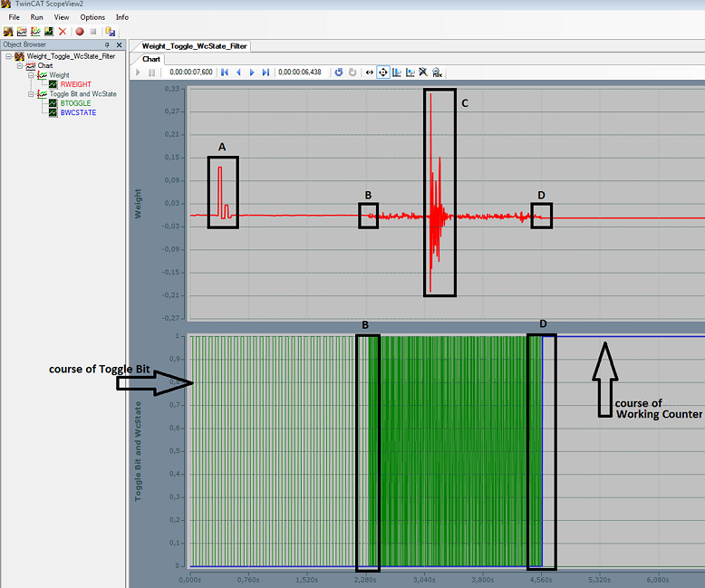The image size is (705, 588).
Task: Click the delete cursors icon
Action: click(x=423, y=72)
